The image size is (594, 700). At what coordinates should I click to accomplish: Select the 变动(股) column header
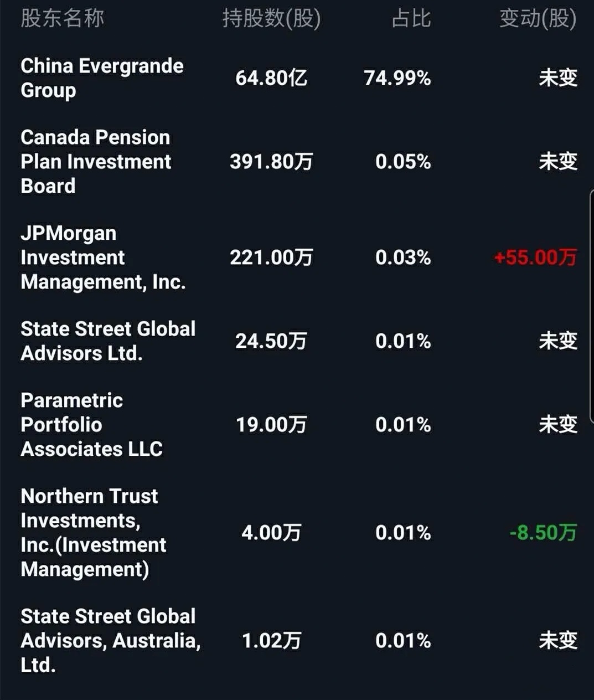tap(538, 18)
